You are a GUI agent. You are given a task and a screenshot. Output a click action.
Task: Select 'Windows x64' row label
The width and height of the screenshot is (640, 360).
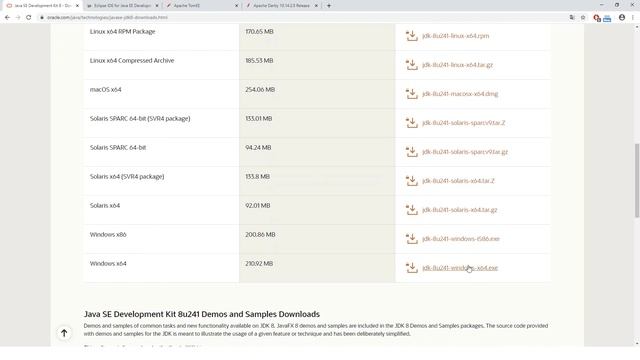(x=108, y=264)
